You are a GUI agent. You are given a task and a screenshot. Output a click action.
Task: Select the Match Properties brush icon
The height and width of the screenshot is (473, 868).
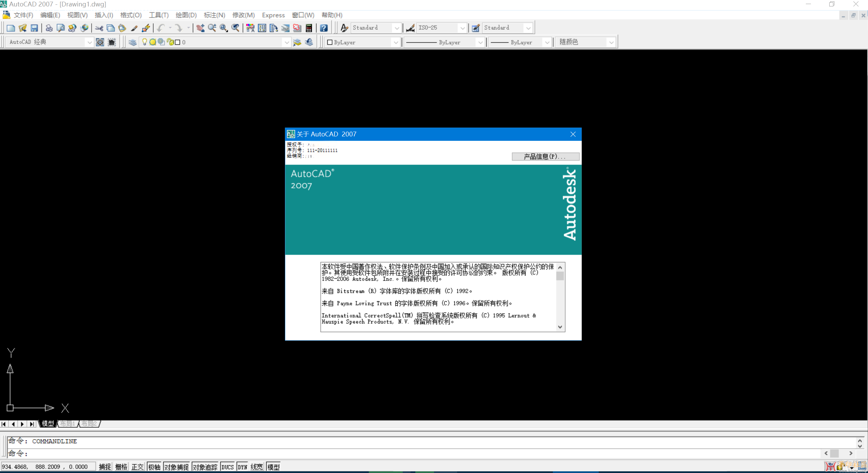(x=134, y=28)
